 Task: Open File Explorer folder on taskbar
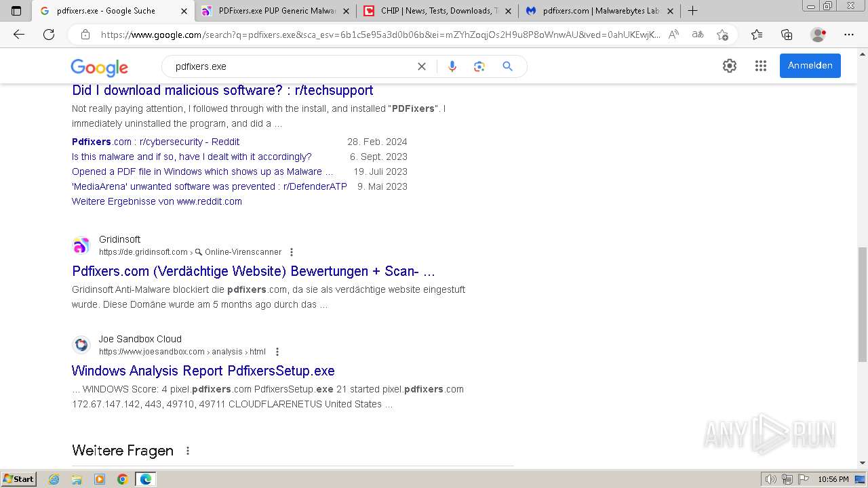[x=77, y=479]
